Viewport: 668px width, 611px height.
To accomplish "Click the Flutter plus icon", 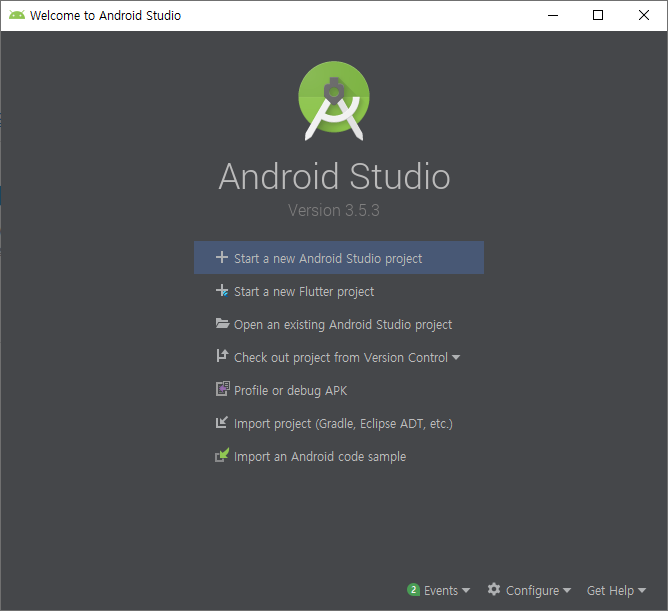I will pos(222,291).
